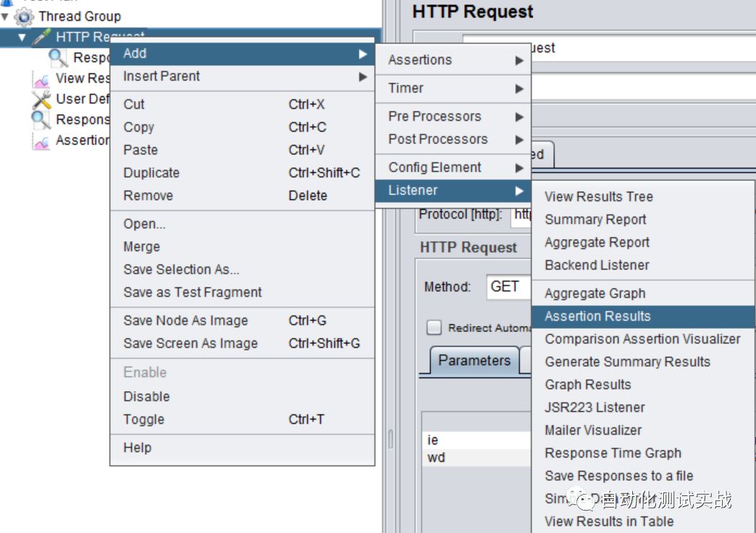Open the Timer submenu entry
756x533 pixels.
pyautogui.click(x=453, y=88)
